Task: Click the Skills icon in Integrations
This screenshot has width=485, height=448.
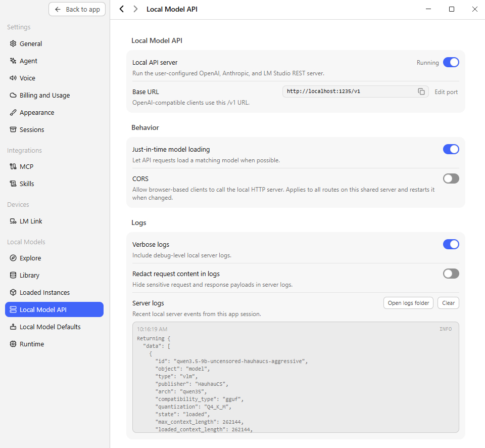Action: (13, 184)
